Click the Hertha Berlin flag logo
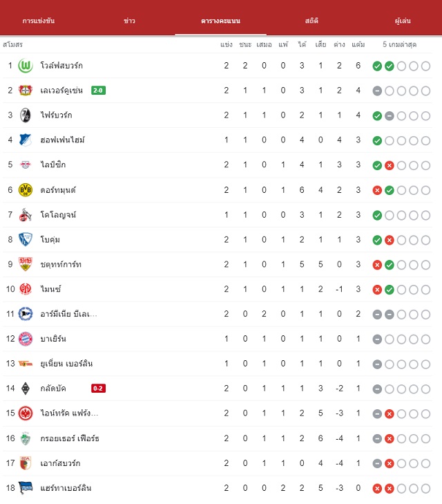The image size is (442, 504). click(x=26, y=487)
